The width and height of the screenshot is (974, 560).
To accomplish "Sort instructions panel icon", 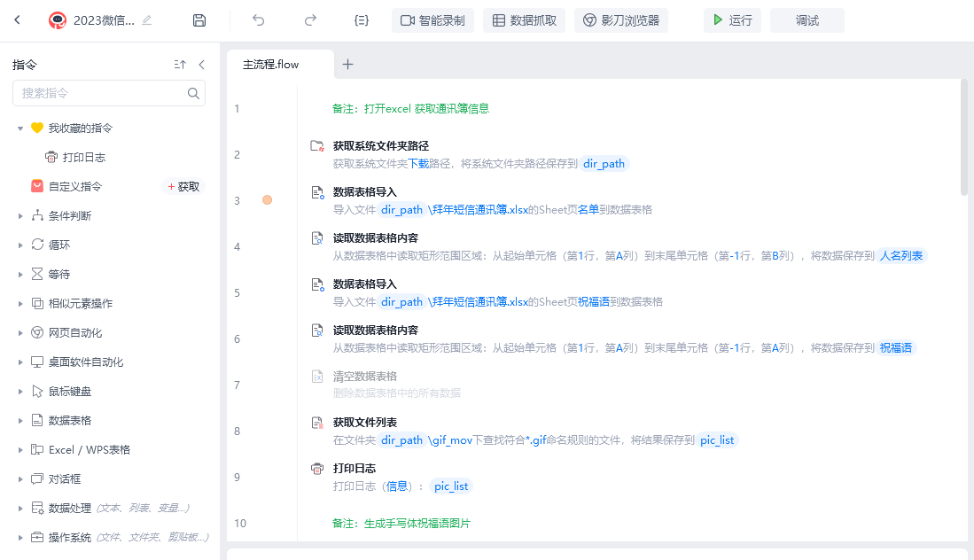I will [x=180, y=65].
